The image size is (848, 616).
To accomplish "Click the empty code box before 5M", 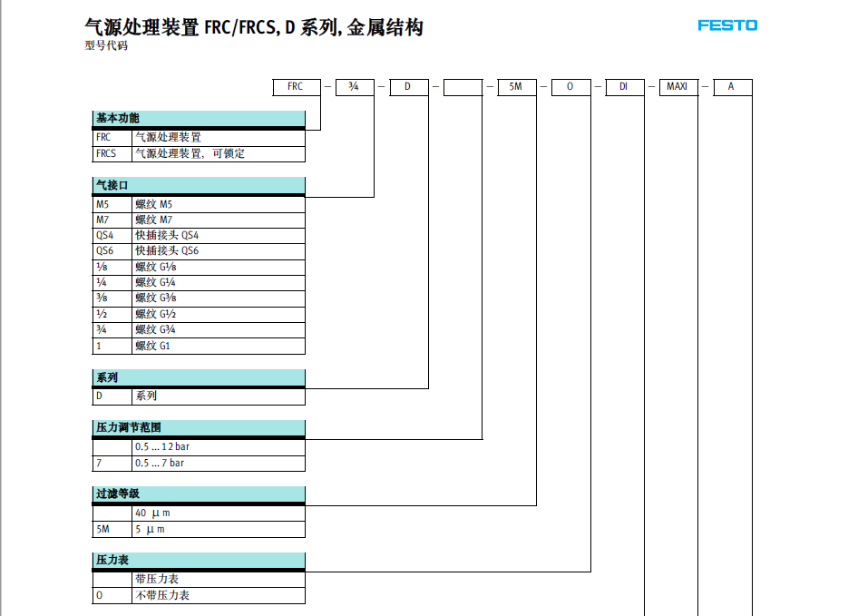I will coord(463,87).
